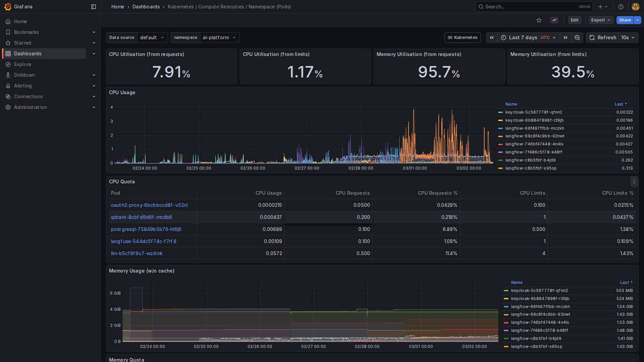The width and height of the screenshot is (644, 362).
Task: Open the Data source default dropdown
Action: pos(152,38)
